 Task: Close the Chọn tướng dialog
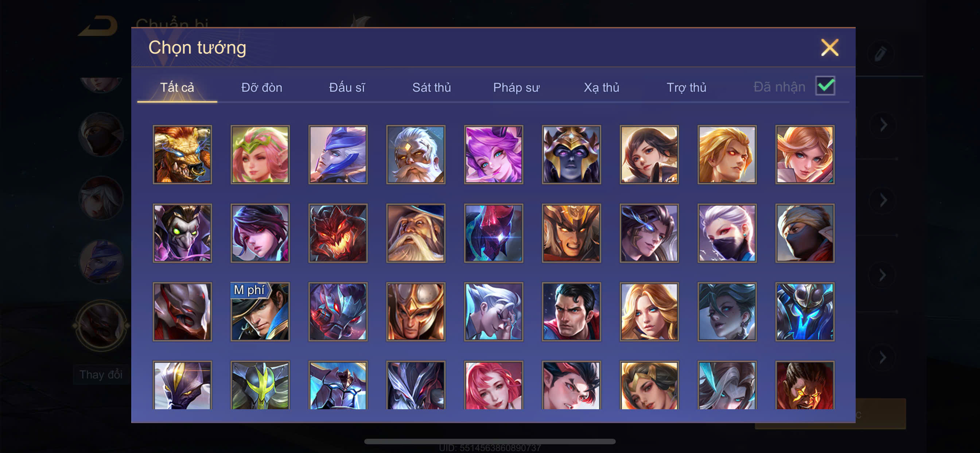(x=829, y=47)
